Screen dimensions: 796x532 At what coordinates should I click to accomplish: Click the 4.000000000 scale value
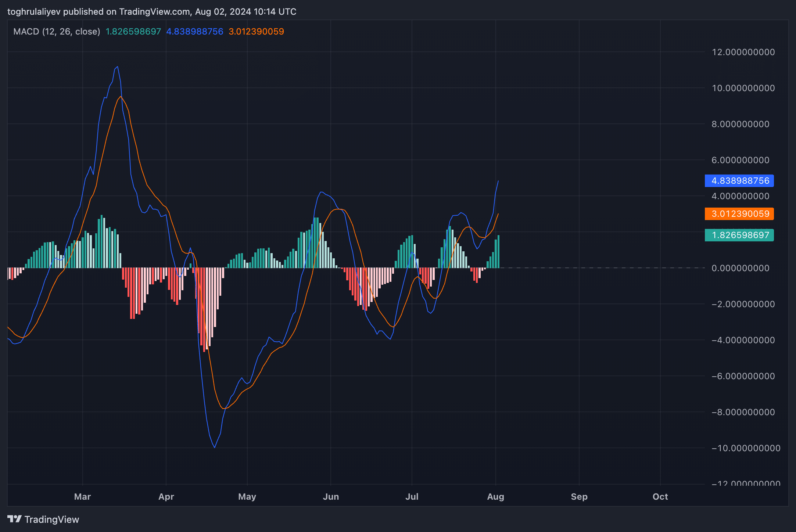click(x=741, y=196)
